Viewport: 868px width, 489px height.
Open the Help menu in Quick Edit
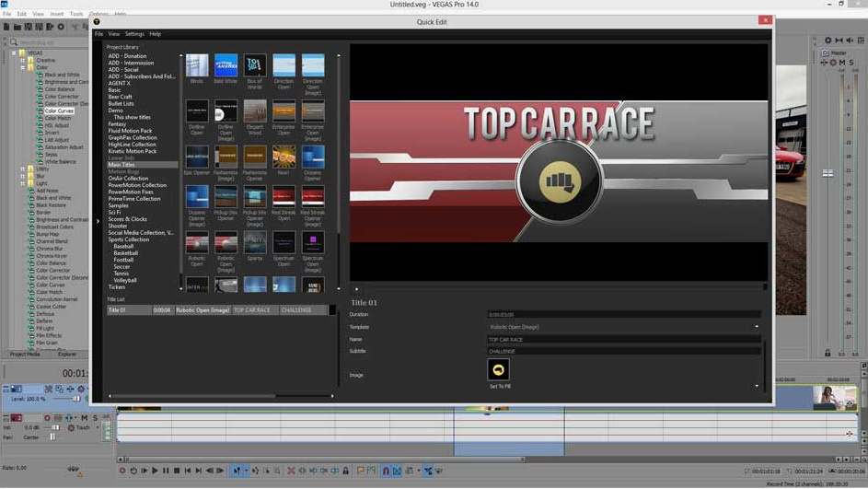click(x=155, y=34)
